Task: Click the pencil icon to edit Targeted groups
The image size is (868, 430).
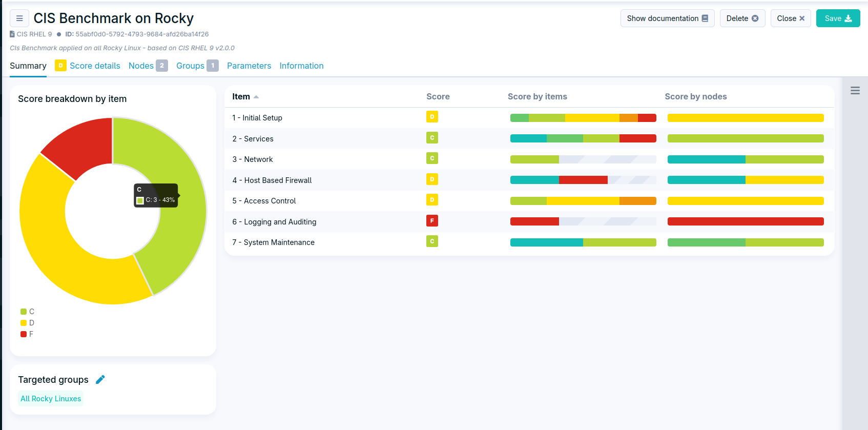Action: click(100, 379)
